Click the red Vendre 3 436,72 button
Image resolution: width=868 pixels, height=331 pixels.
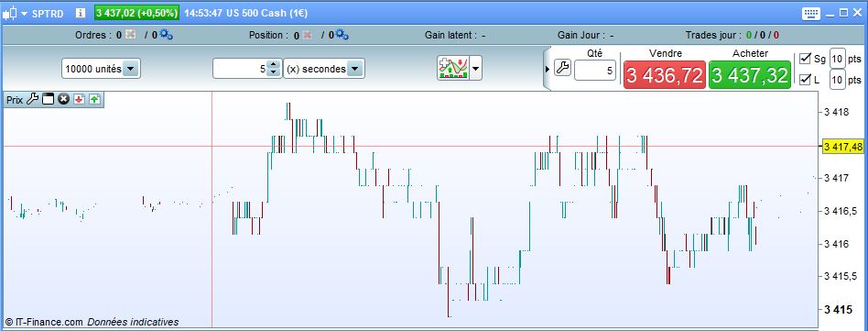click(x=665, y=75)
